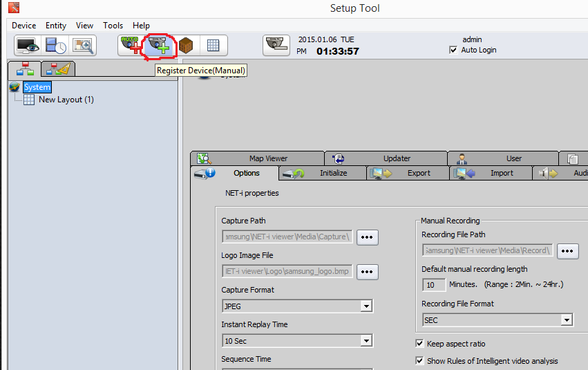Viewport: 588px width, 370px height.
Task: Toggle Show Rules of Intelligent video analysis
Action: (x=419, y=360)
